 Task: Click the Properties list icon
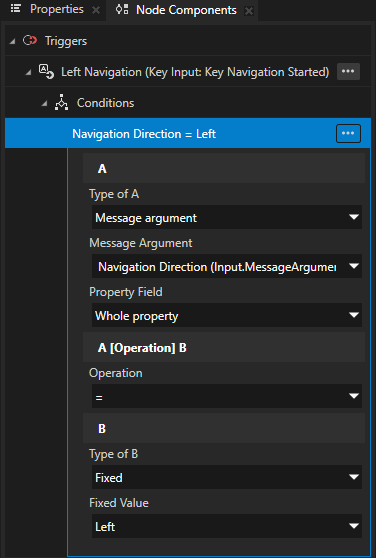point(16,9)
